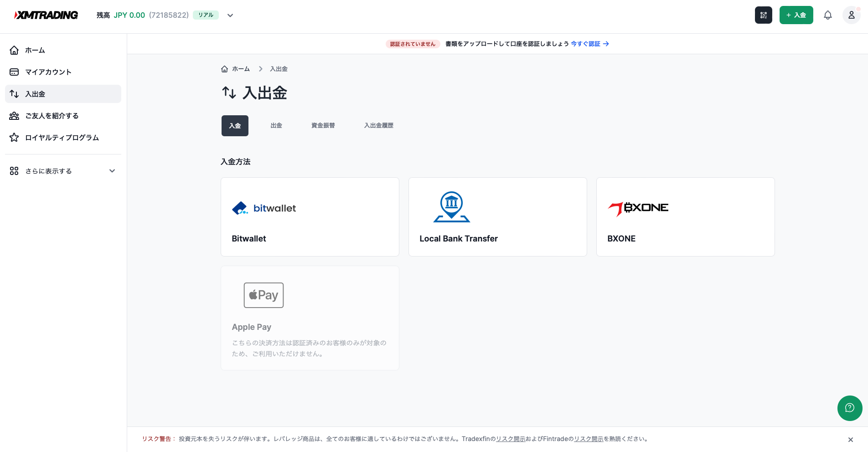Click the account number 72185822
The image size is (868, 452).
tap(169, 15)
